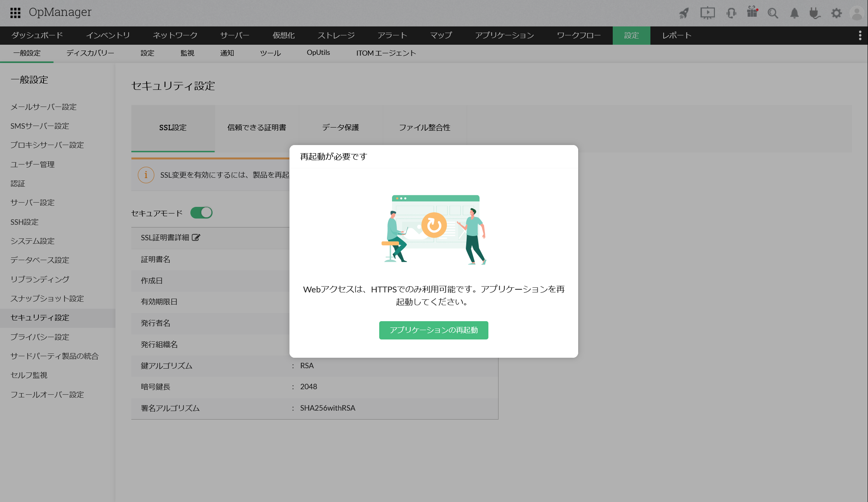Open the user profile avatar menu

[x=857, y=13]
